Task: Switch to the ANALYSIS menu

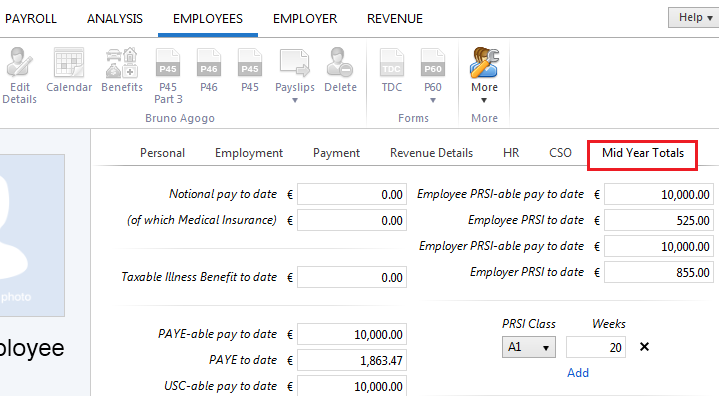Action: [x=115, y=19]
